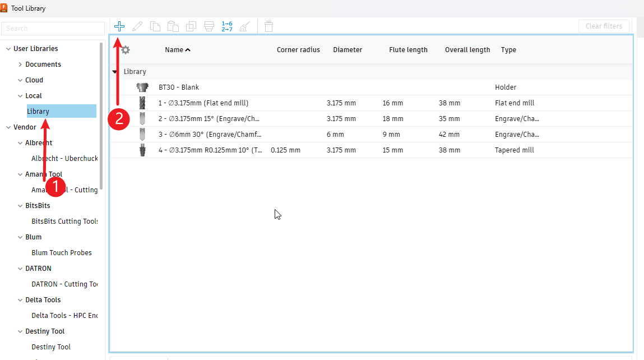
Task: Click the copy tool icon in toolbar
Action: [x=155, y=26]
